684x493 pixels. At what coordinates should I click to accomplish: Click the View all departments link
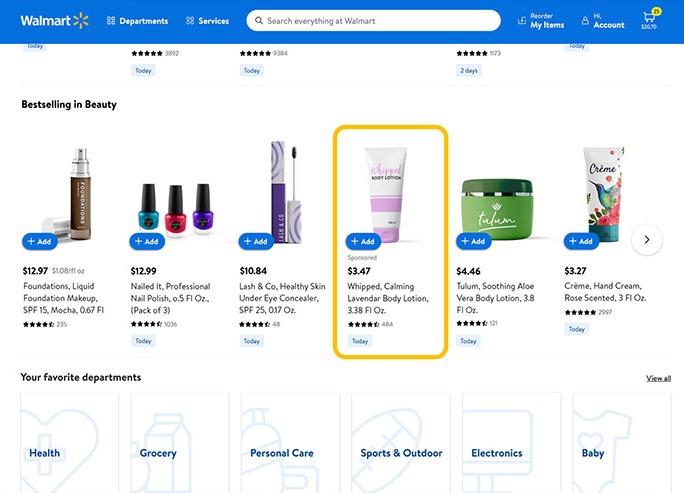pos(658,378)
